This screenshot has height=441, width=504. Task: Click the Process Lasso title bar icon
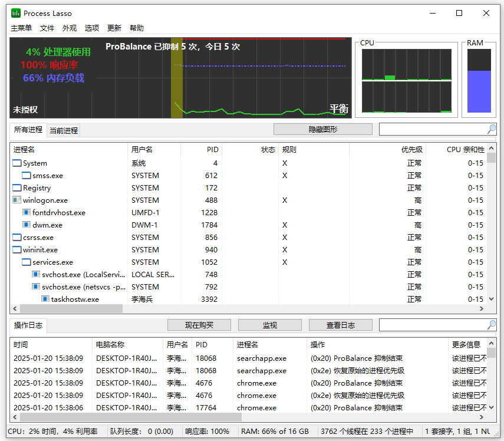click(x=15, y=13)
